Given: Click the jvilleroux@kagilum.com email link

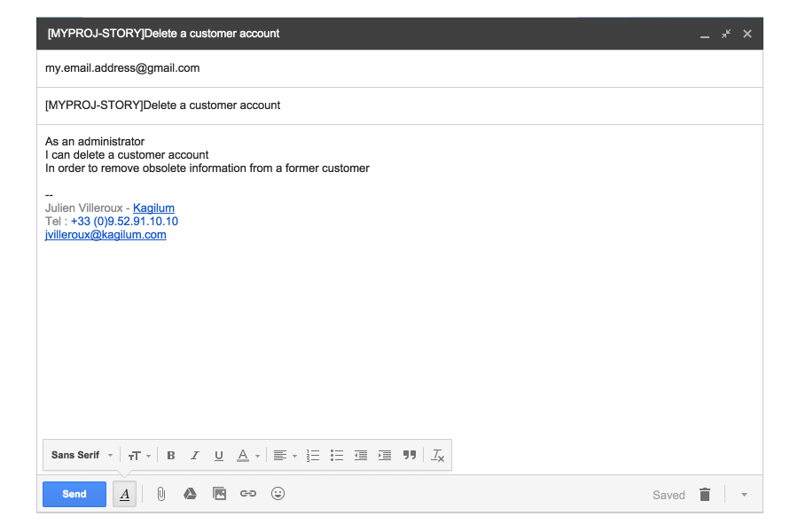Looking at the screenshot, I should pyautogui.click(x=106, y=235).
